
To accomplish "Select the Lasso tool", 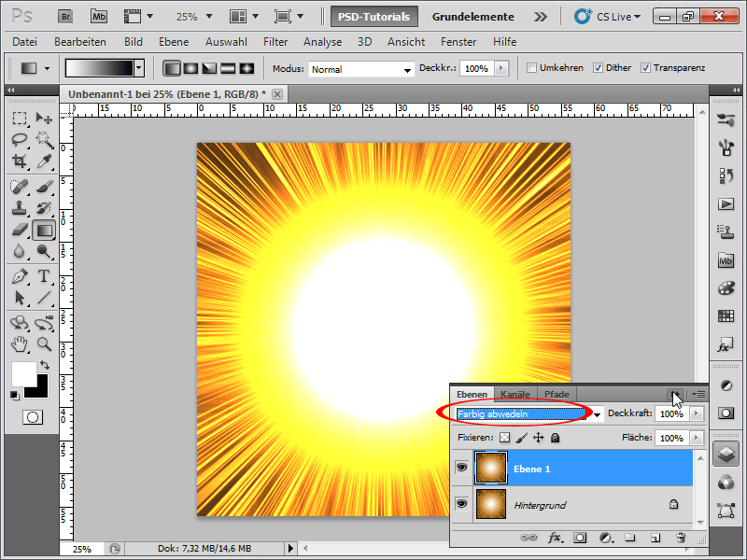I will tap(20, 139).
